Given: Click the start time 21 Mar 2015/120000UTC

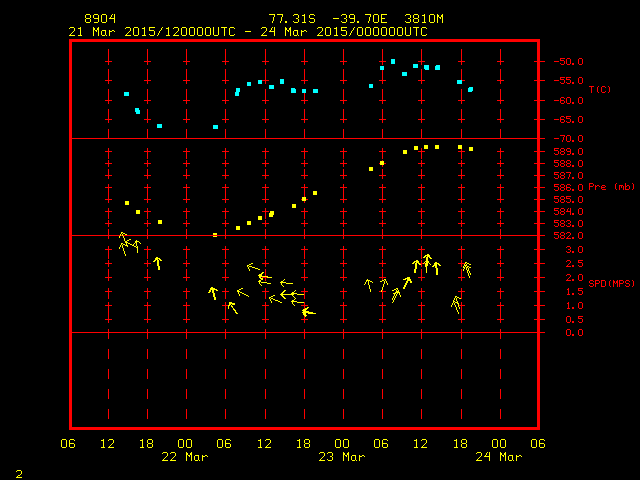Looking at the screenshot, I should point(150,32).
